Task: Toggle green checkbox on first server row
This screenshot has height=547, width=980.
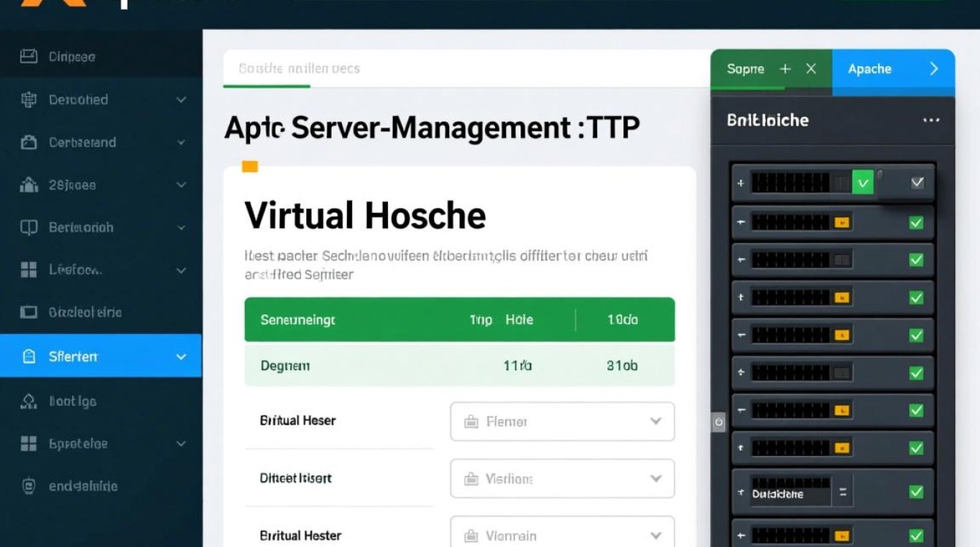Action: 863,182
